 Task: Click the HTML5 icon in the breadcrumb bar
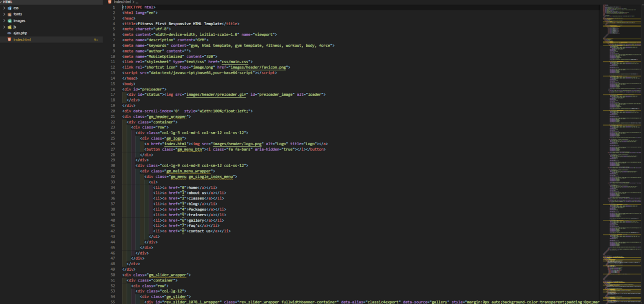click(x=110, y=2)
